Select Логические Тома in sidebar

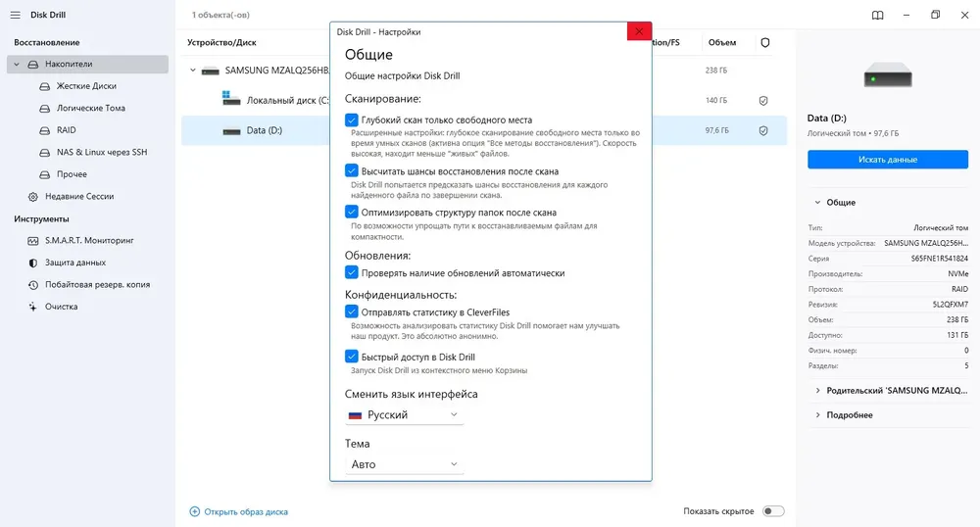click(x=90, y=108)
